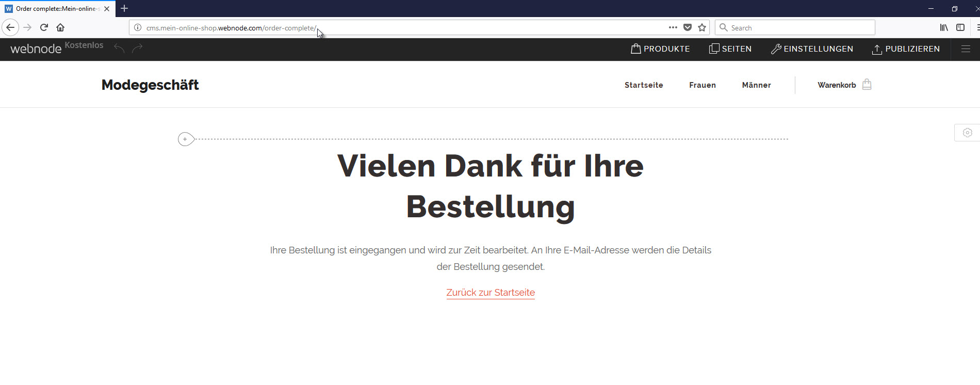Screen dimensions: 980x385
Task: Toggle the browser sidebar icon
Action: [x=960, y=27]
